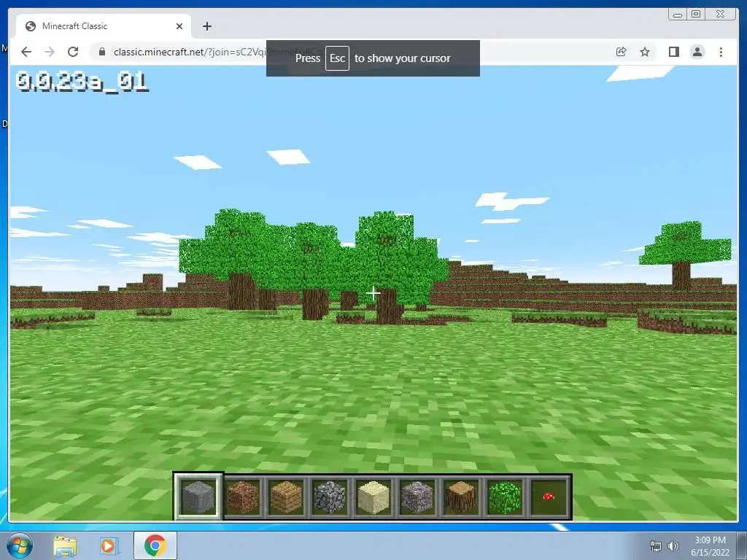The height and width of the screenshot is (560, 747).
Task: Open a new Chrome tab
Action: [x=206, y=26]
